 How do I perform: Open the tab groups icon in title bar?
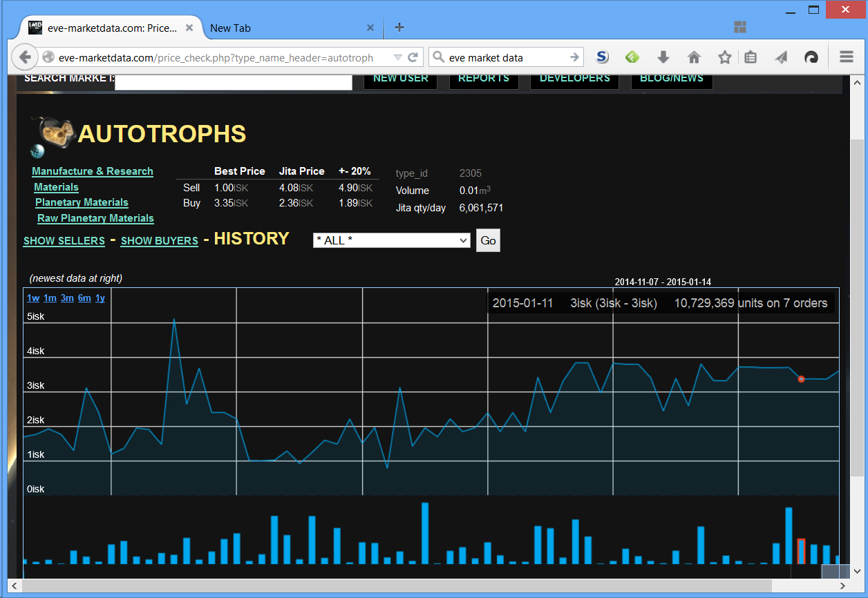(x=740, y=28)
